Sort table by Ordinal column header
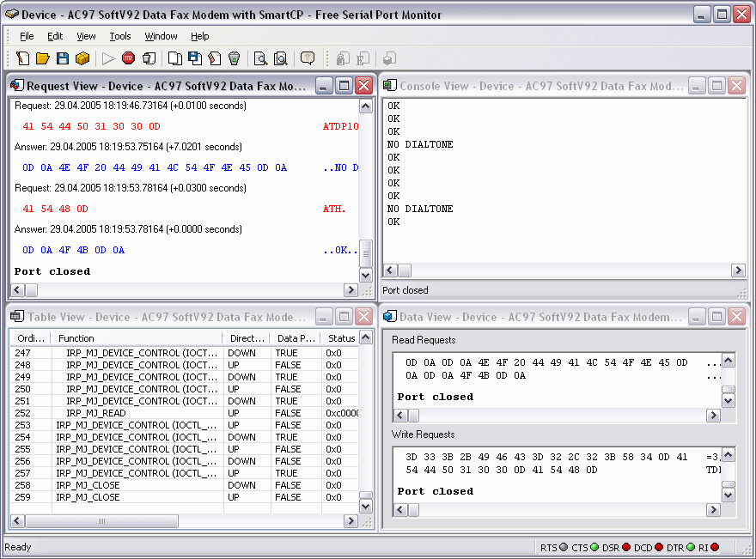 (x=31, y=338)
